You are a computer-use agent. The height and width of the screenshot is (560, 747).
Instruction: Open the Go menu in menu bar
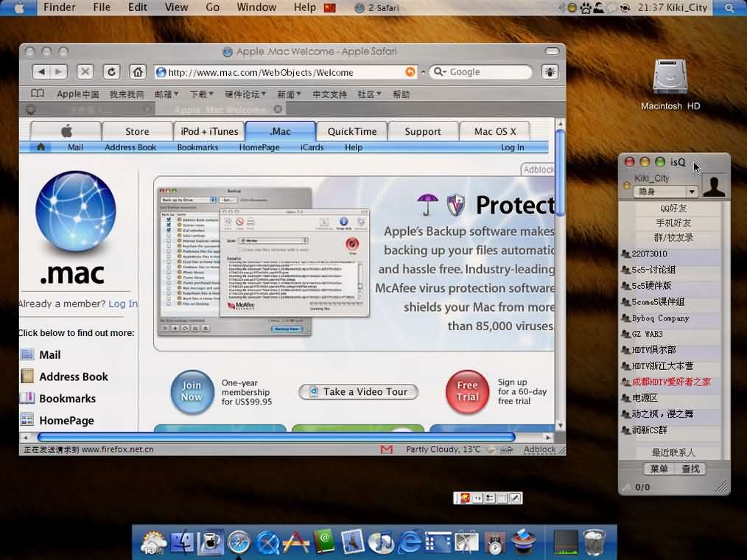click(x=212, y=7)
